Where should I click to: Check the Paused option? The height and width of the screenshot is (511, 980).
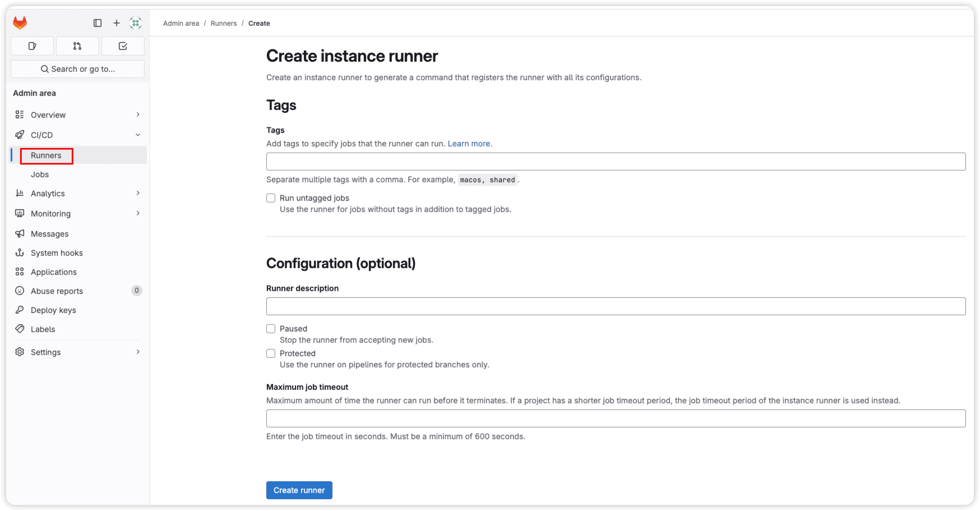tap(271, 329)
